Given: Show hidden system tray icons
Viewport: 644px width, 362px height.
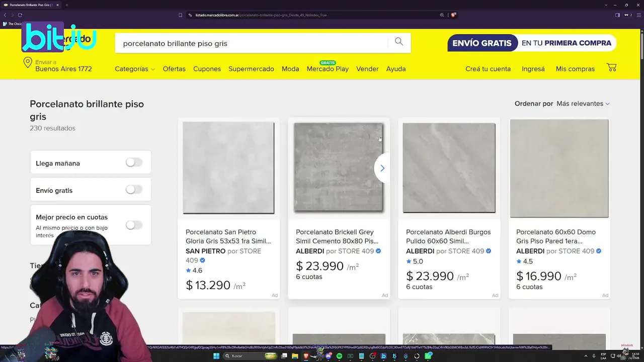Looking at the screenshot, I should (x=586, y=356).
